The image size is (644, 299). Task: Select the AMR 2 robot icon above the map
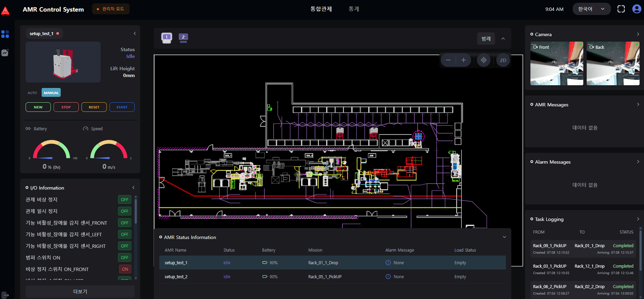coord(183,38)
